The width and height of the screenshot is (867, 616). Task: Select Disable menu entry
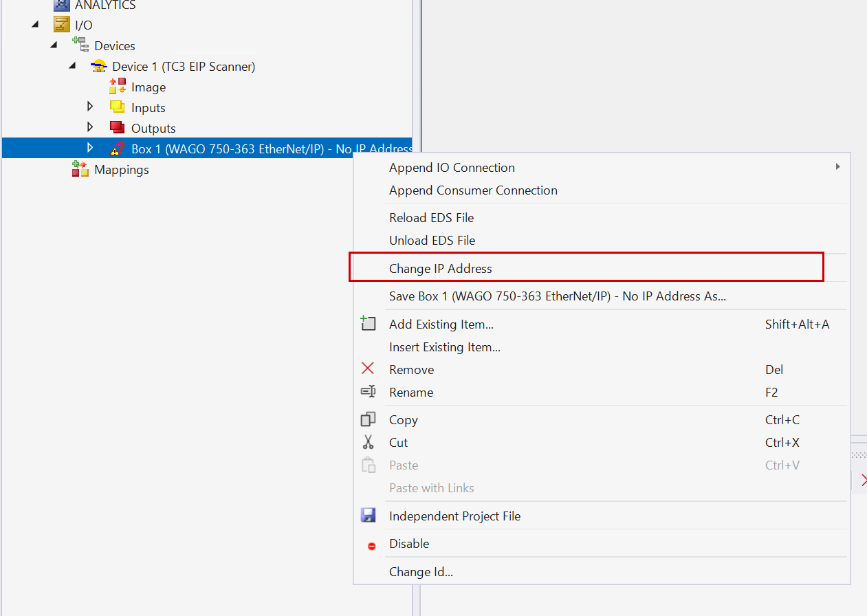(x=408, y=544)
